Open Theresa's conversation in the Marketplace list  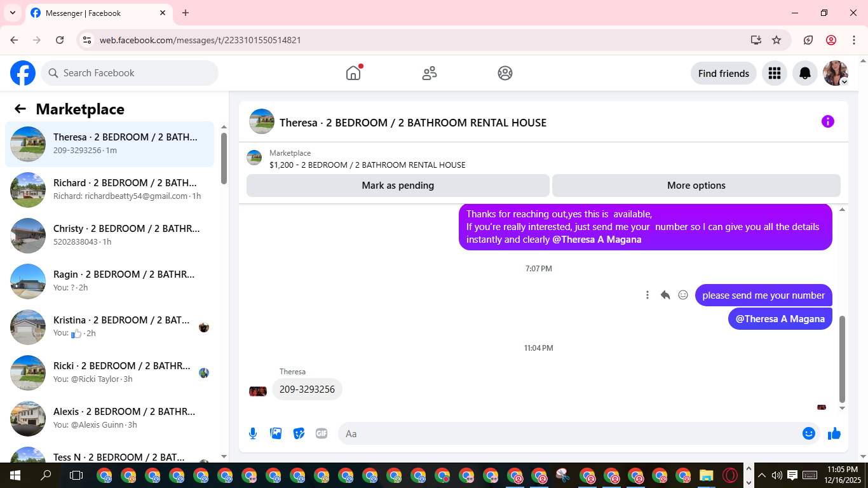click(x=110, y=144)
